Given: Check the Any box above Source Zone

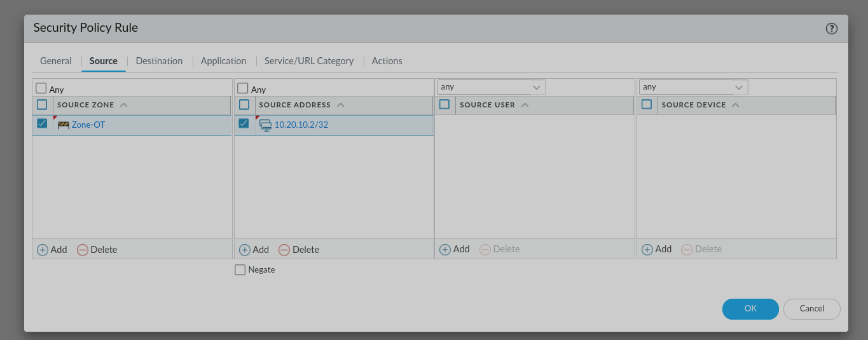Looking at the screenshot, I should pos(41,88).
